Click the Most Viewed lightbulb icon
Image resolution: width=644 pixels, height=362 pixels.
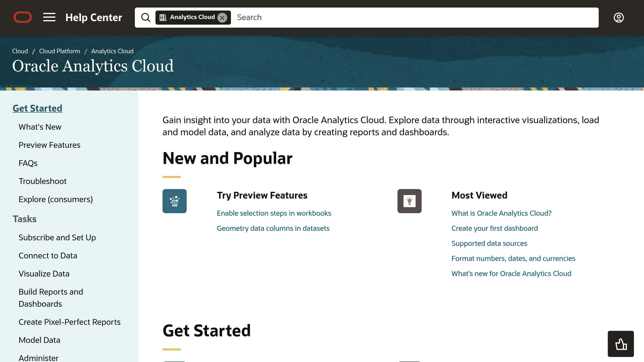click(409, 201)
